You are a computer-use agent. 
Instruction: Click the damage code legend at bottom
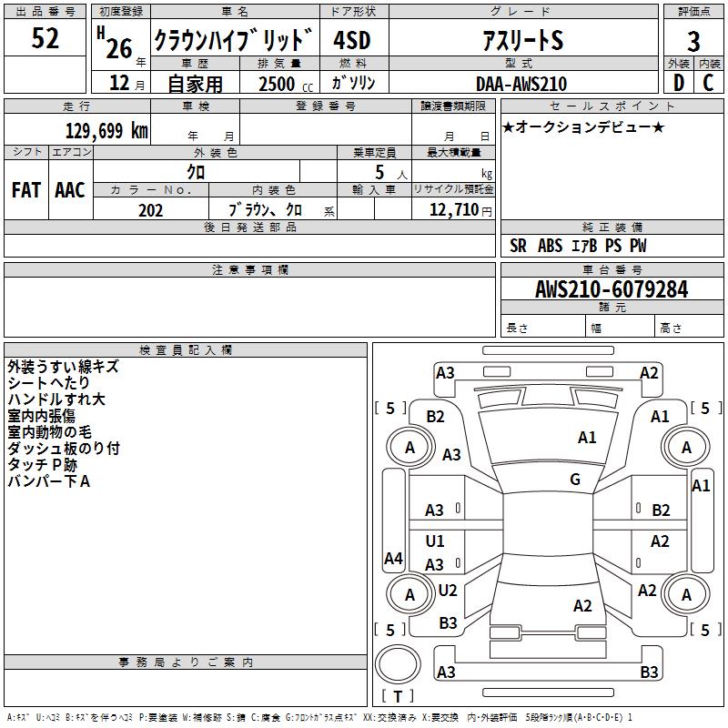click(x=319, y=717)
